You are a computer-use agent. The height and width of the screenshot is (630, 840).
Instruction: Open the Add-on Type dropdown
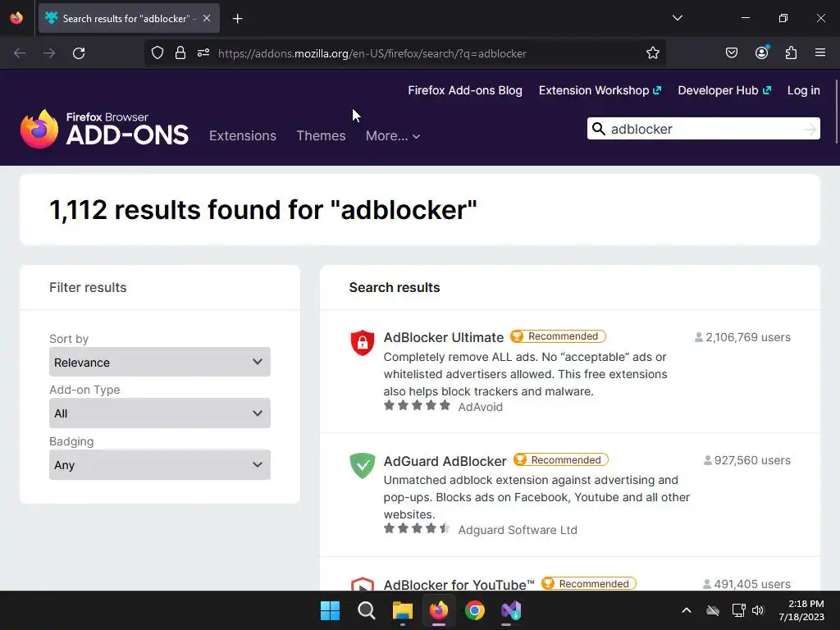pyautogui.click(x=160, y=413)
